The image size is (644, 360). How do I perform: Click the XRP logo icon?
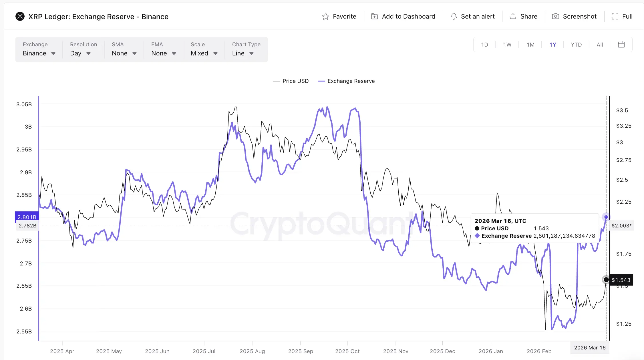[x=20, y=17]
